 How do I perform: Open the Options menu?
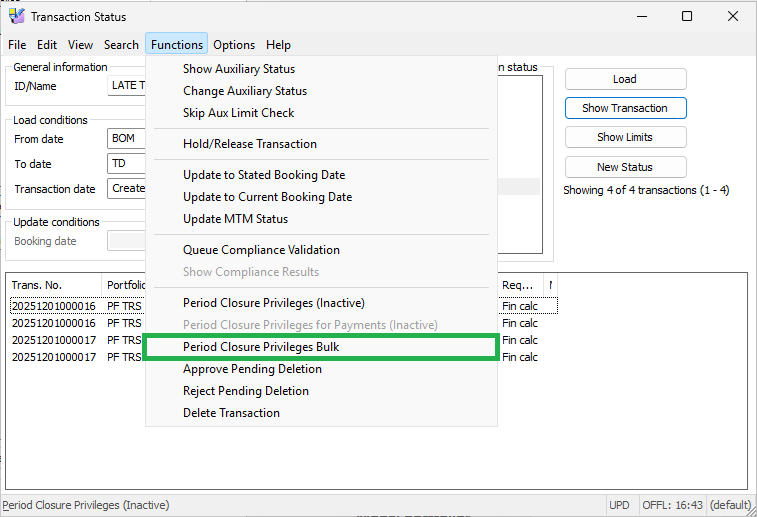coord(234,45)
